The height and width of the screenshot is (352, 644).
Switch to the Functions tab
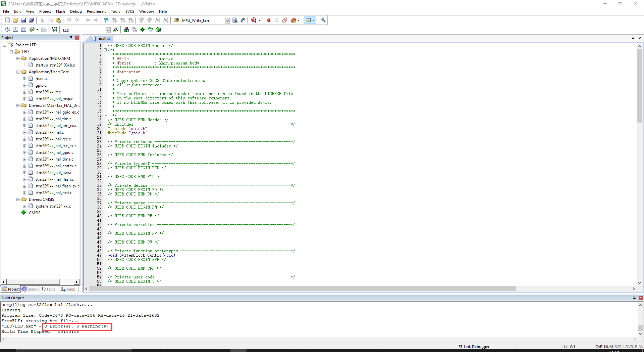(x=50, y=289)
